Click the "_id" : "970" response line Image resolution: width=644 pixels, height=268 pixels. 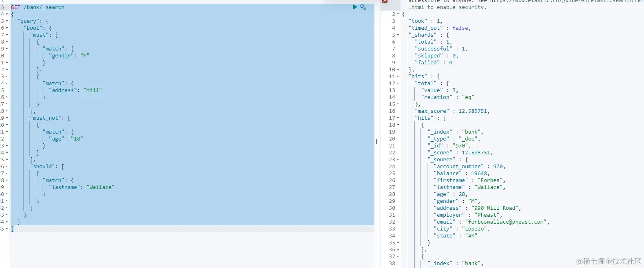coord(449,146)
